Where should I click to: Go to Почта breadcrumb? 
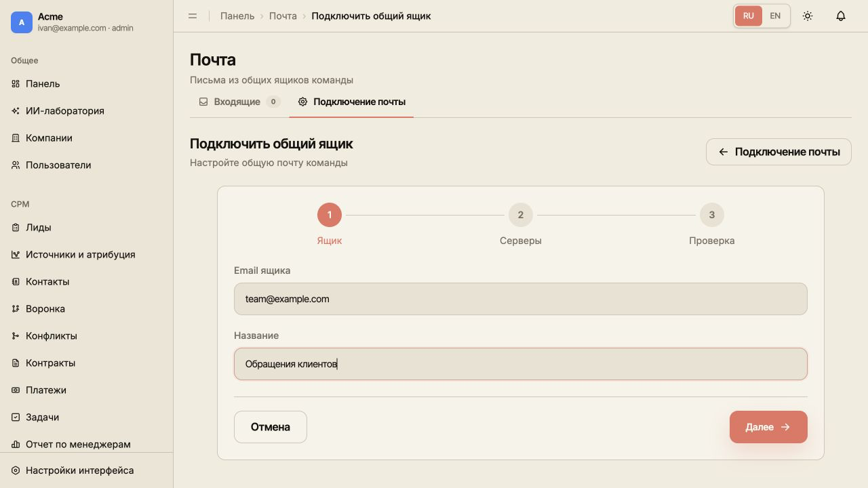283,16
